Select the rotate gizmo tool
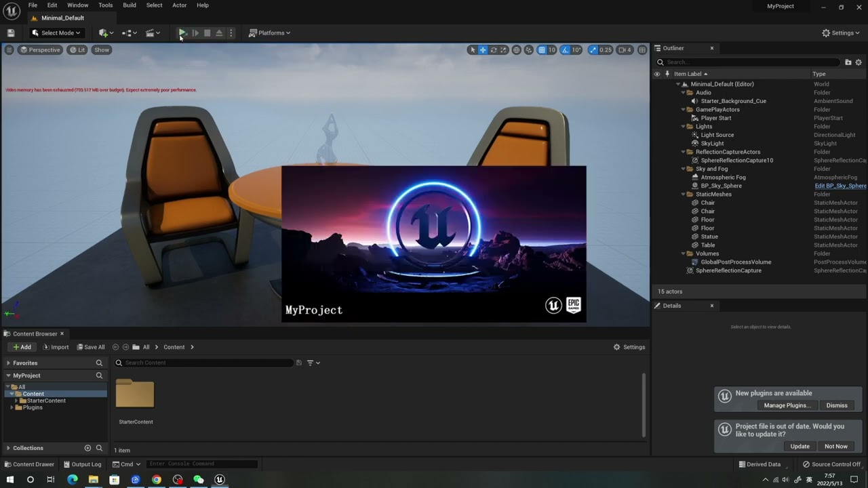This screenshot has height=488, width=868. pyautogui.click(x=494, y=49)
